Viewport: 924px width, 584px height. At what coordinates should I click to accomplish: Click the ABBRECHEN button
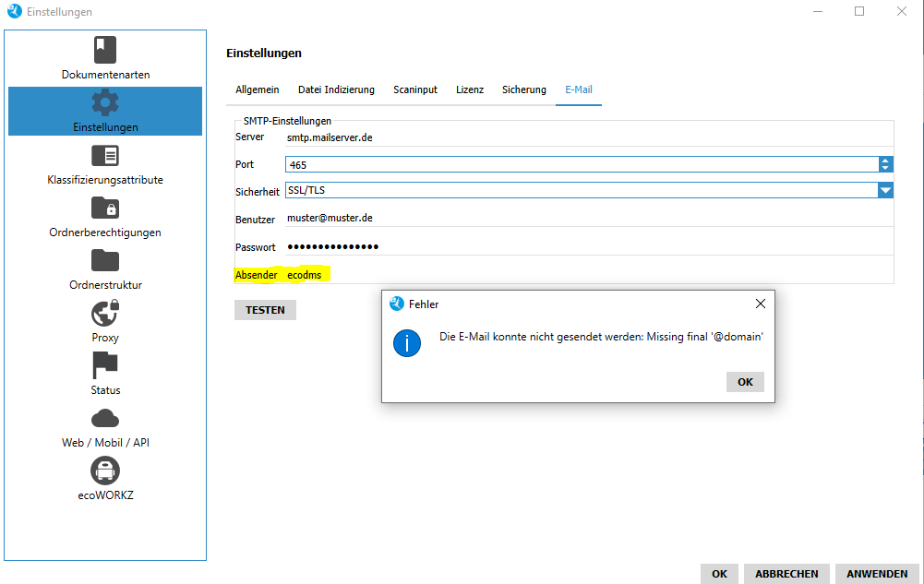pos(786,574)
